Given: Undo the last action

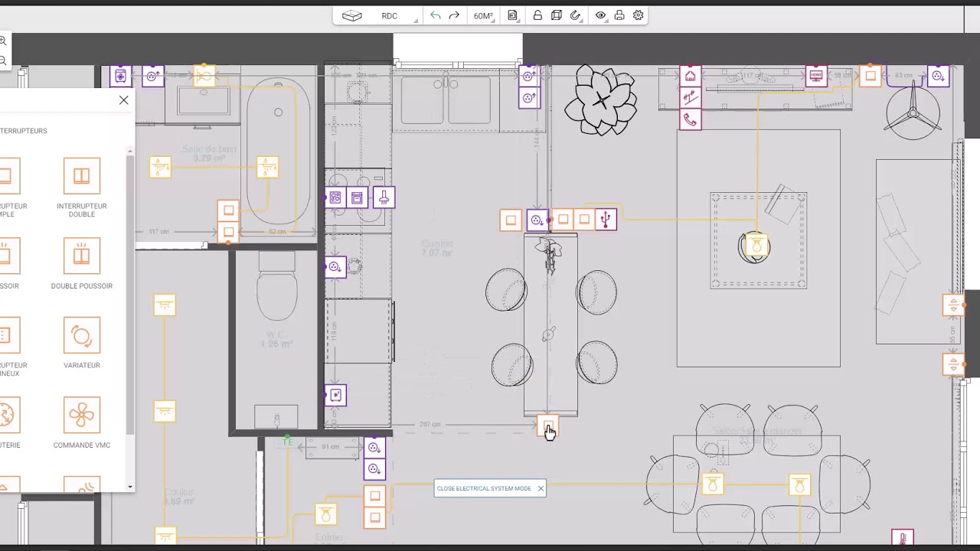Looking at the screenshot, I should click(435, 15).
